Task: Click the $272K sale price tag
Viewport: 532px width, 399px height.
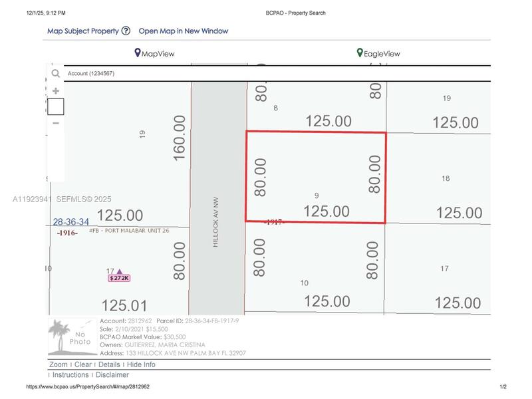Action: pyautogui.click(x=120, y=278)
